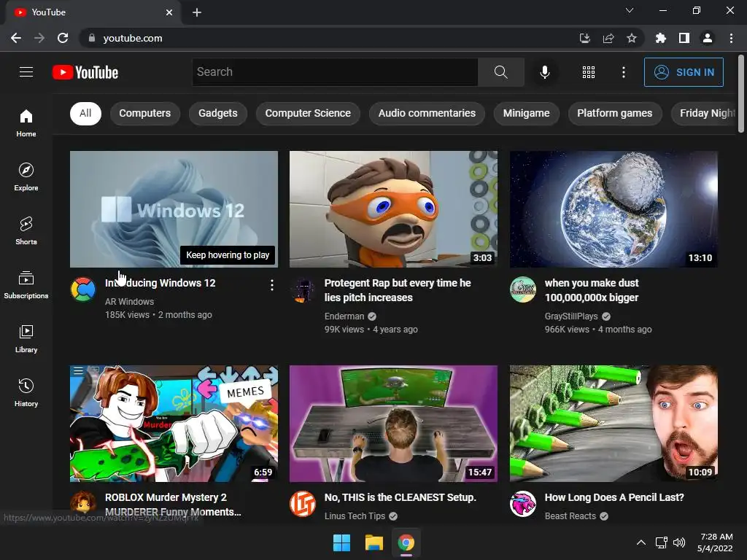The width and height of the screenshot is (747, 560).
Task: Open the YouTube apps grid icon
Action: click(x=589, y=72)
